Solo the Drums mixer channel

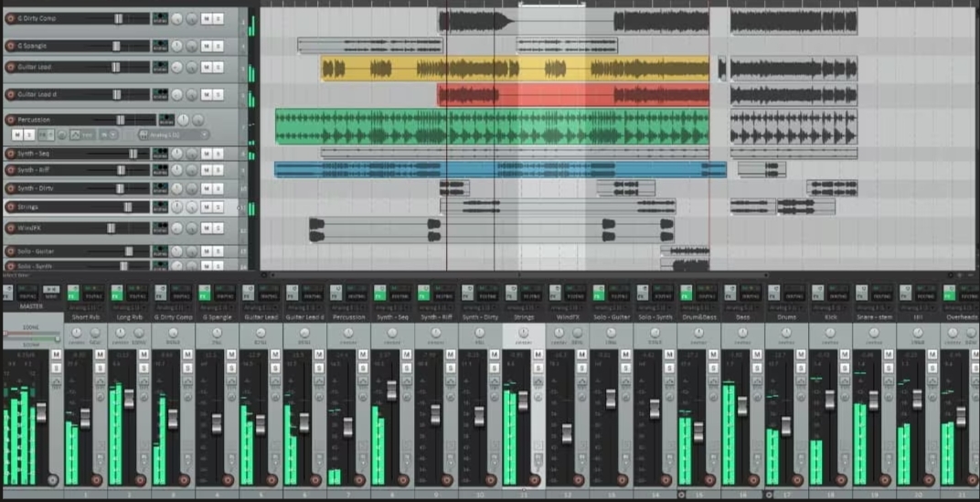coord(800,368)
